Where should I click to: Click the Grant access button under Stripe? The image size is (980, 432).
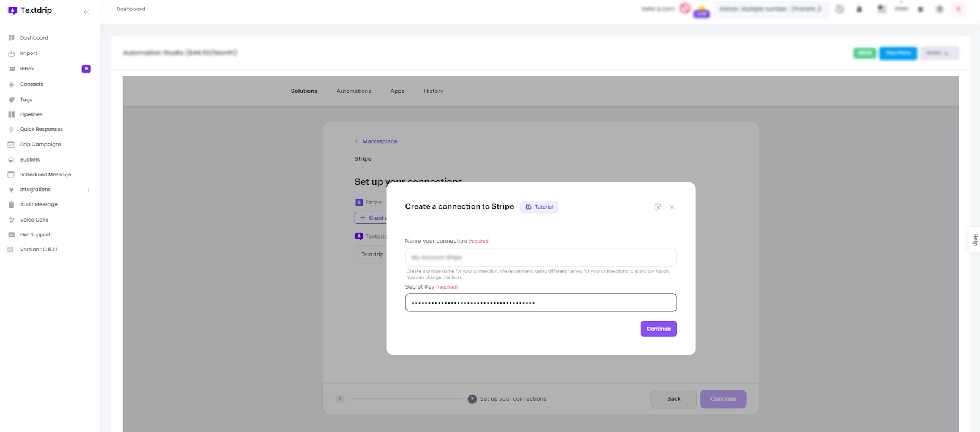pos(371,218)
